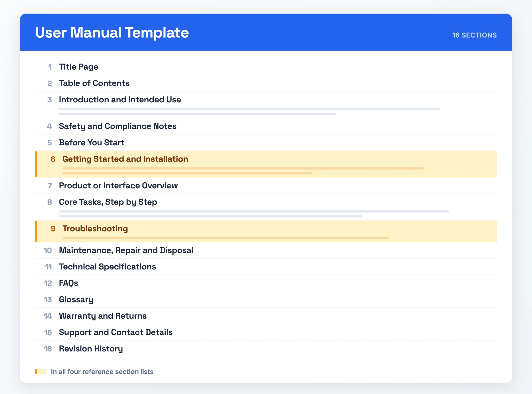Select the "FAQs" row
This screenshot has width=532, height=394.
pos(266,283)
